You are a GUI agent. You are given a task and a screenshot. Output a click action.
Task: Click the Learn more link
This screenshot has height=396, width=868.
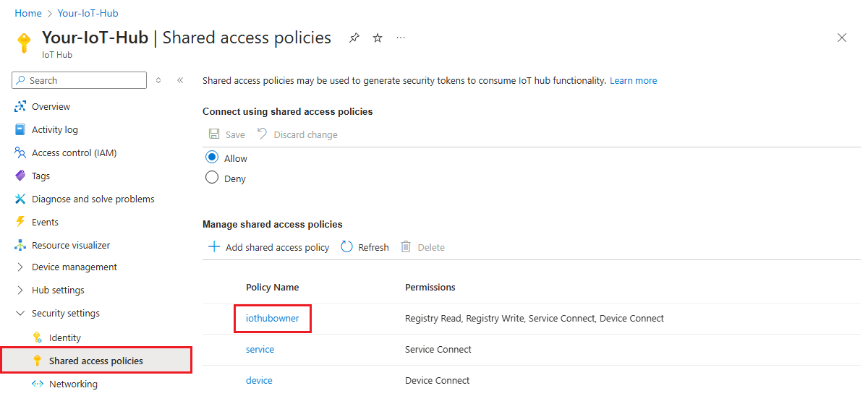coord(633,80)
